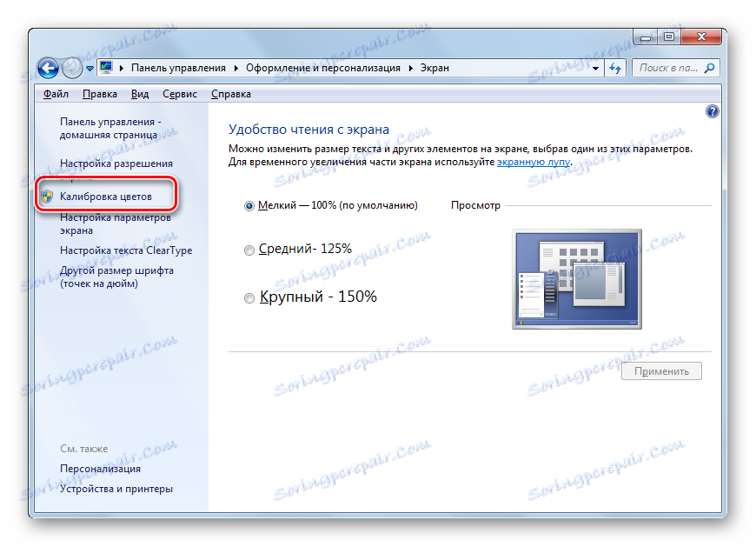756x547 pixels.
Task: Click the Экран breadcrumb
Action: coord(434,68)
